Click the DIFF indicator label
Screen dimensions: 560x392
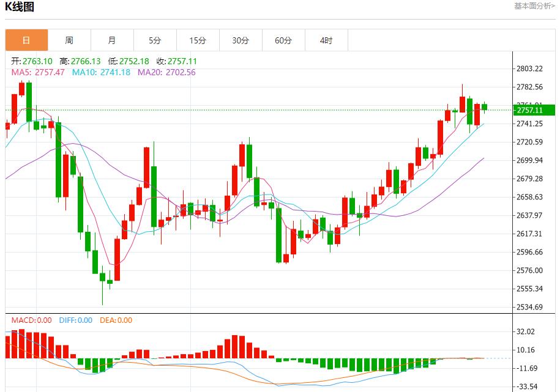click(x=76, y=320)
